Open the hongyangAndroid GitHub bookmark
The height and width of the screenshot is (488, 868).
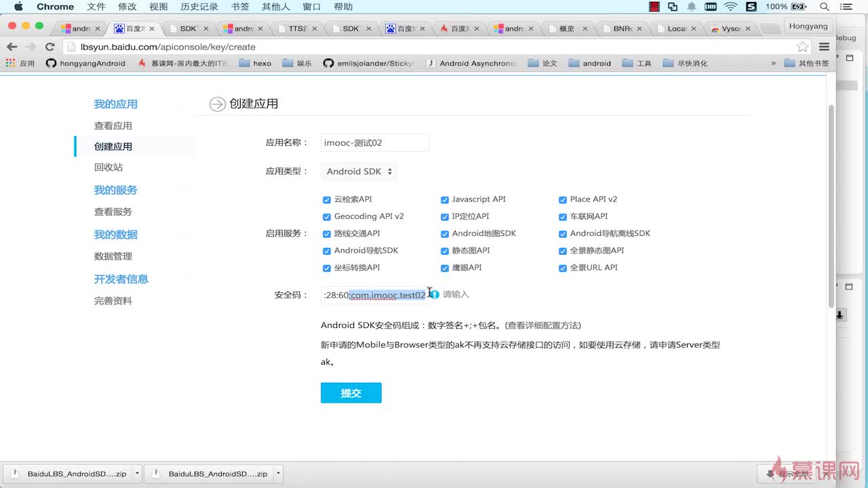pyautogui.click(x=85, y=63)
